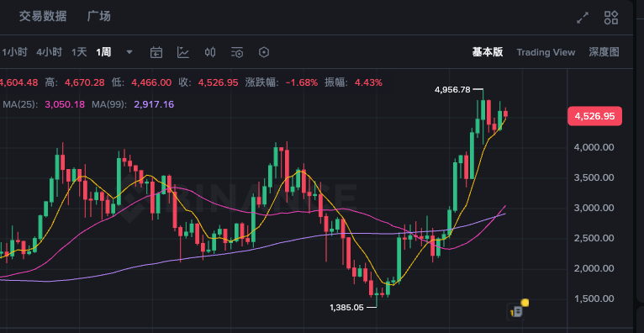644x333 pixels.
Task: Open the calendar date jump icon
Action: click(x=156, y=52)
